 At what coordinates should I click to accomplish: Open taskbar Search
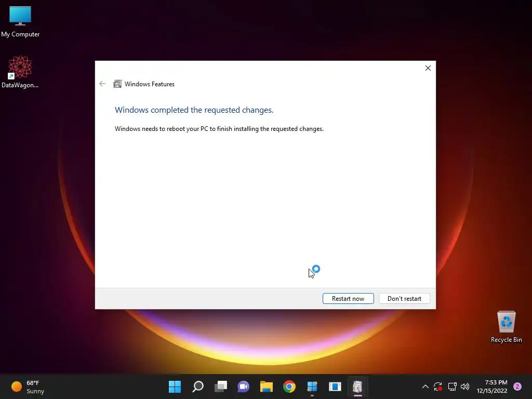pyautogui.click(x=198, y=387)
